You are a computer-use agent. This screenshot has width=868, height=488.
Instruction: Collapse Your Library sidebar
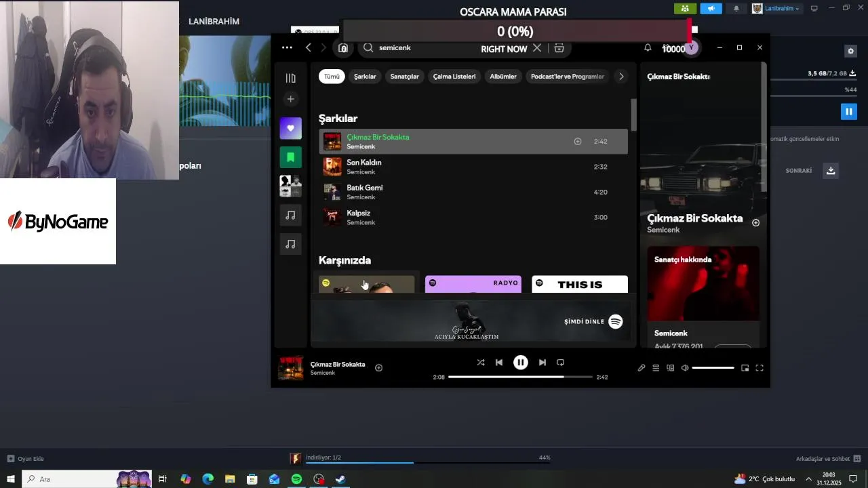(291, 78)
